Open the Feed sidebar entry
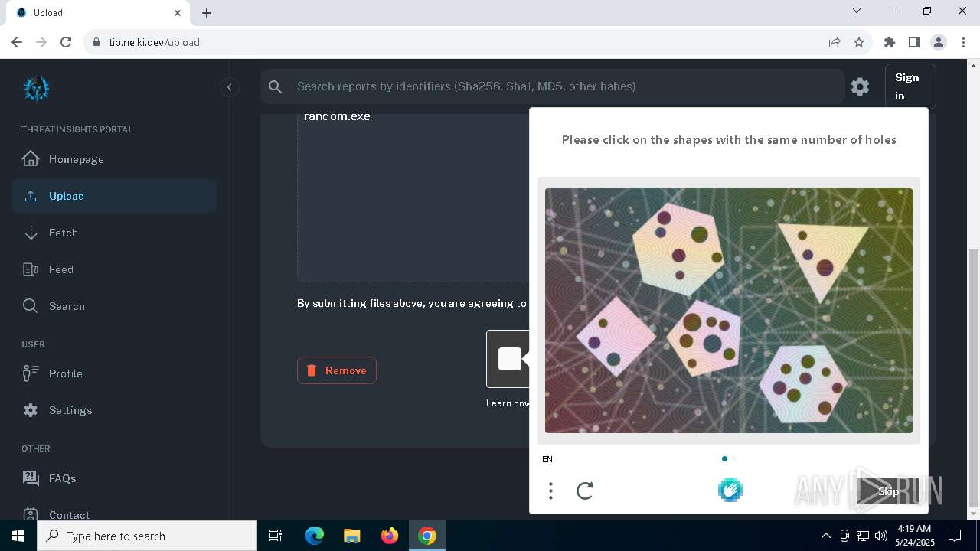980x551 pixels. click(115, 269)
